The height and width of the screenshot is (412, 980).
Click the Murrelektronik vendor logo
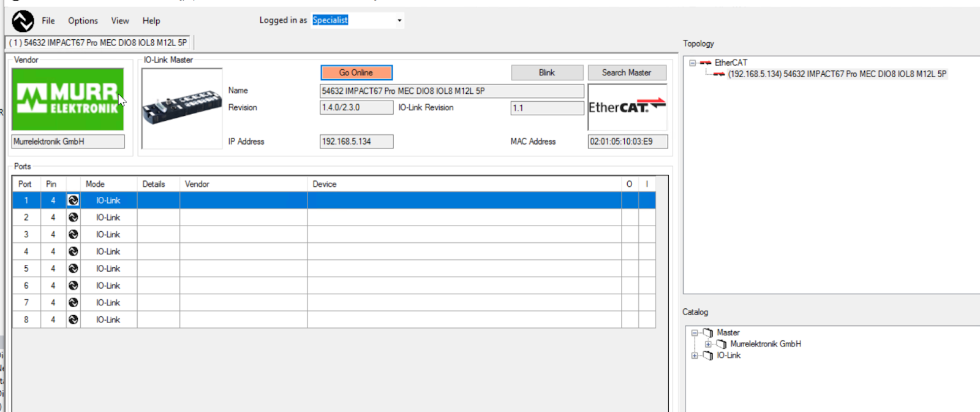click(67, 99)
